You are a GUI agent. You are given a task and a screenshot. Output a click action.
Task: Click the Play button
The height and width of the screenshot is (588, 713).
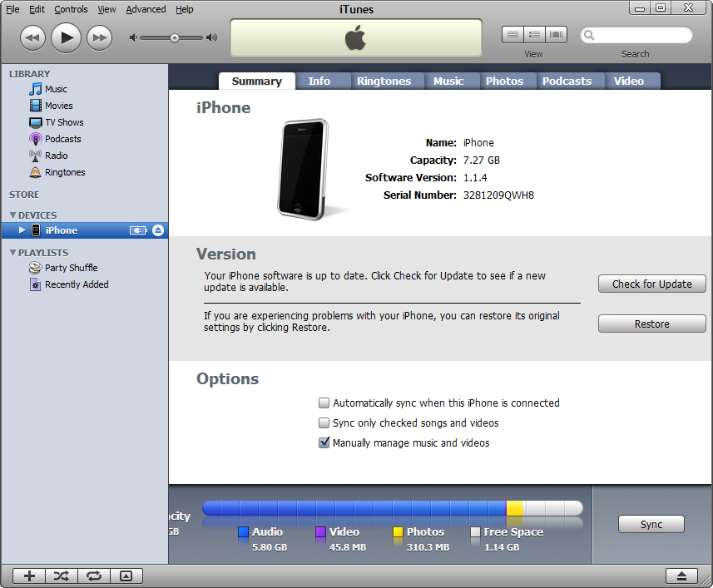pyautogui.click(x=66, y=37)
